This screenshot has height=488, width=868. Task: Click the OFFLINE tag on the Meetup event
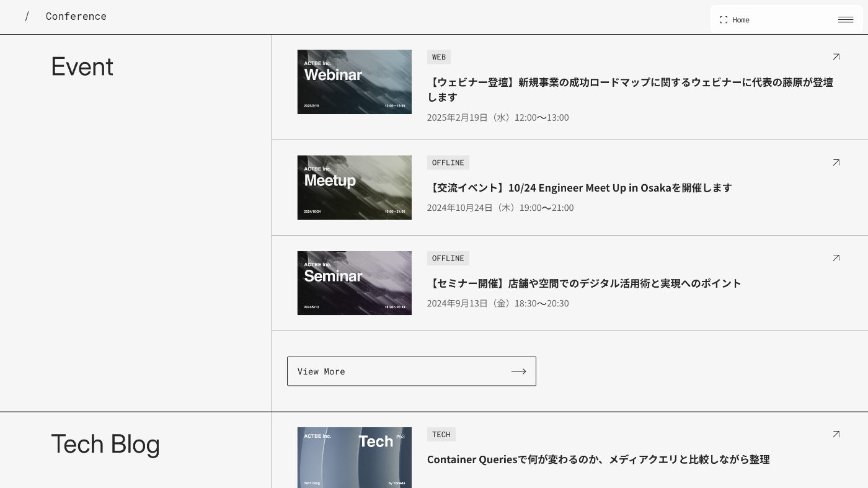pyautogui.click(x=448, y=162)
